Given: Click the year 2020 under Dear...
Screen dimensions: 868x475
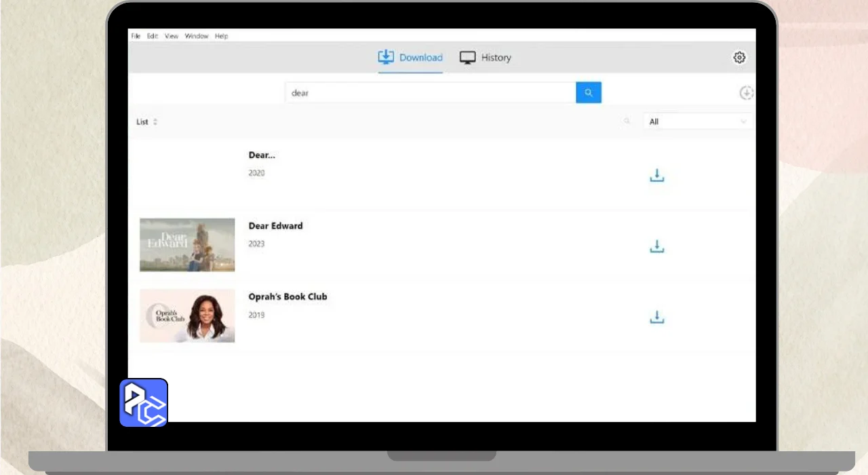Looking at the screenshot, I should click(x=256, y=173).
